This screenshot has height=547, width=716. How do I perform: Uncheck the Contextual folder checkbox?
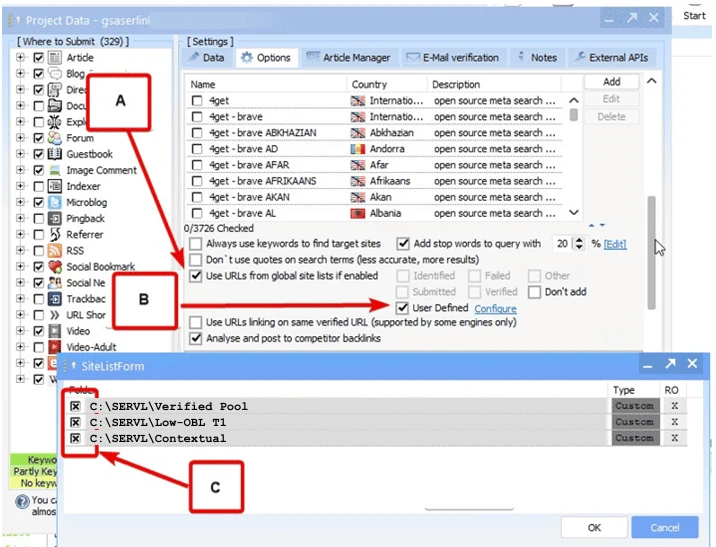tap(75, 438)
